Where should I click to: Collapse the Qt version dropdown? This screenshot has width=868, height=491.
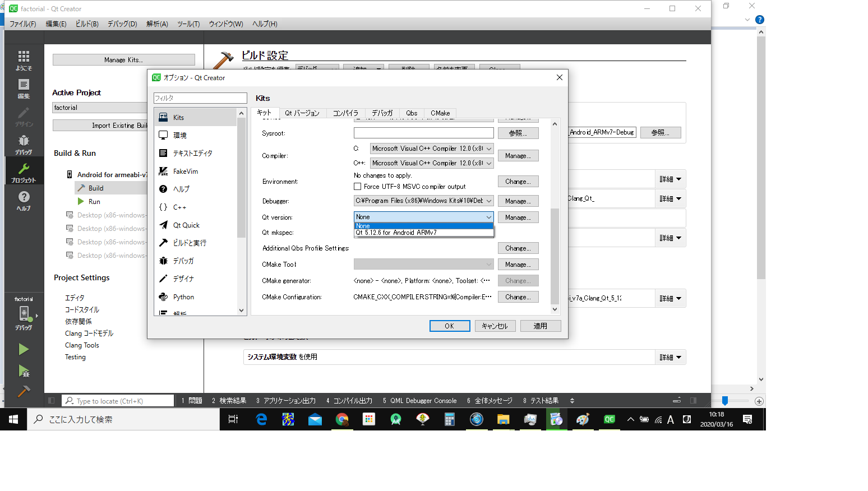click(424, 217)
